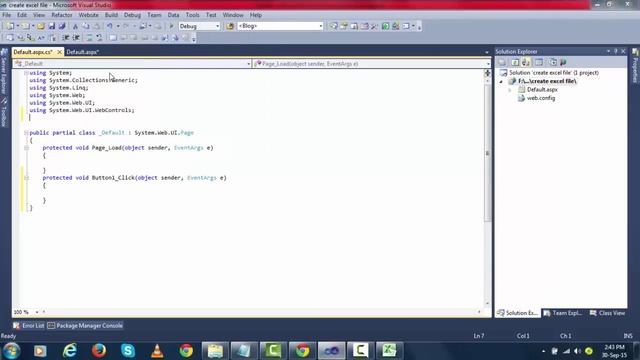
Task: Open the Package Manager Console tab
Action: coord(85,326)
